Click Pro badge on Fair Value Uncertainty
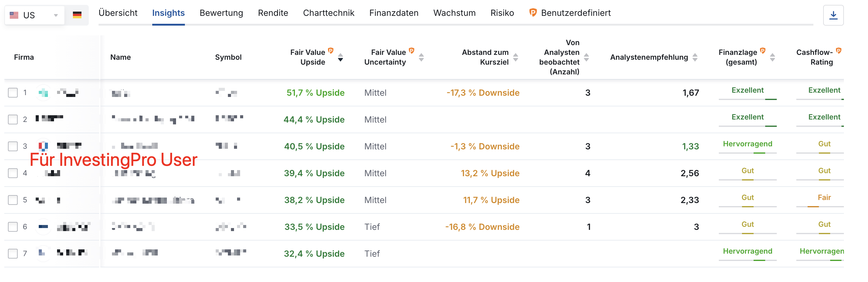 [412, 51]
